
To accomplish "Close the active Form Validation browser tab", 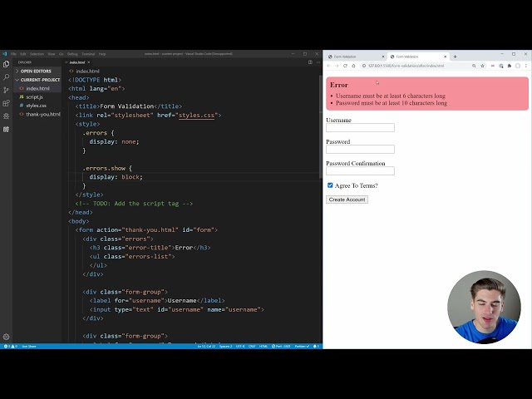I will point(446,57).
